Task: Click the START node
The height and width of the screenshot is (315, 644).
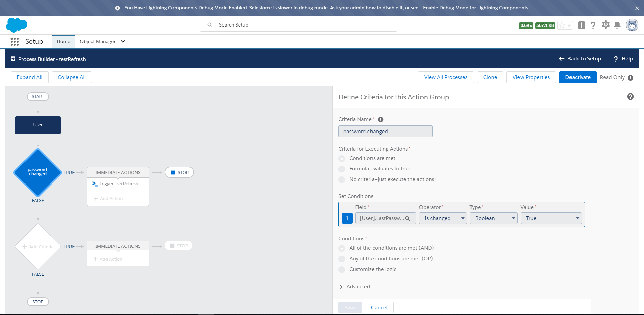Action: tap(38, 97)
